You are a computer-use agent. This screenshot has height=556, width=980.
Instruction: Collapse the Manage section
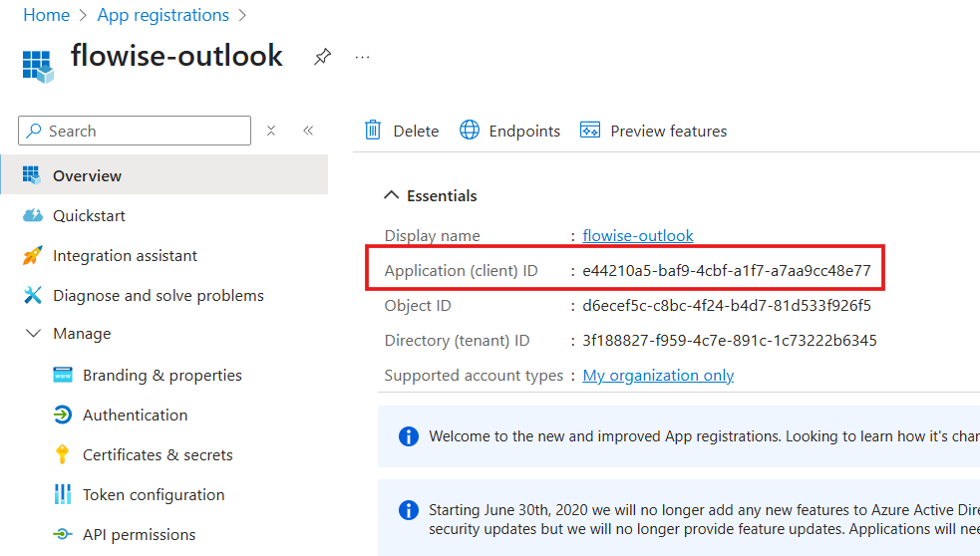tap(34, 334)
